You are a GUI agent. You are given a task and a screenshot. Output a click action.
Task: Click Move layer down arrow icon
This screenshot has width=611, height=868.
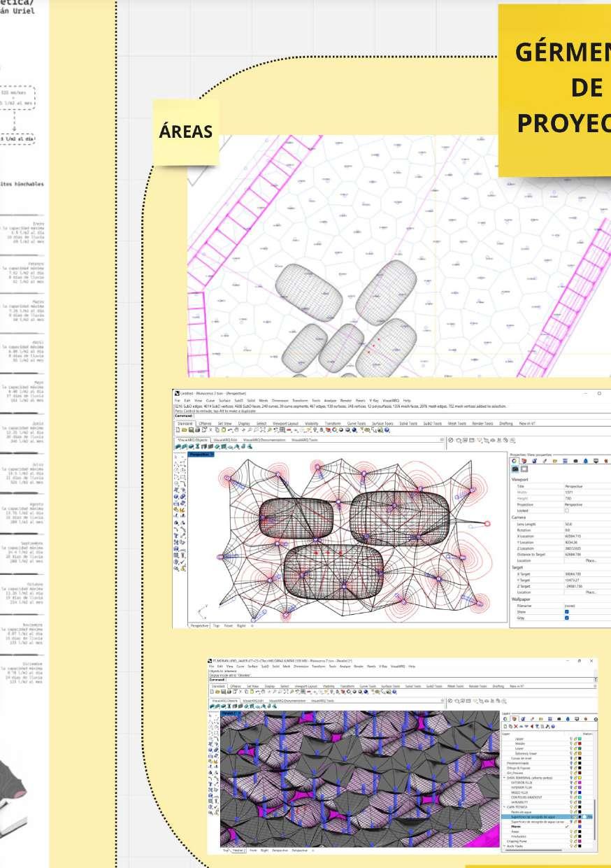point(526,726)
